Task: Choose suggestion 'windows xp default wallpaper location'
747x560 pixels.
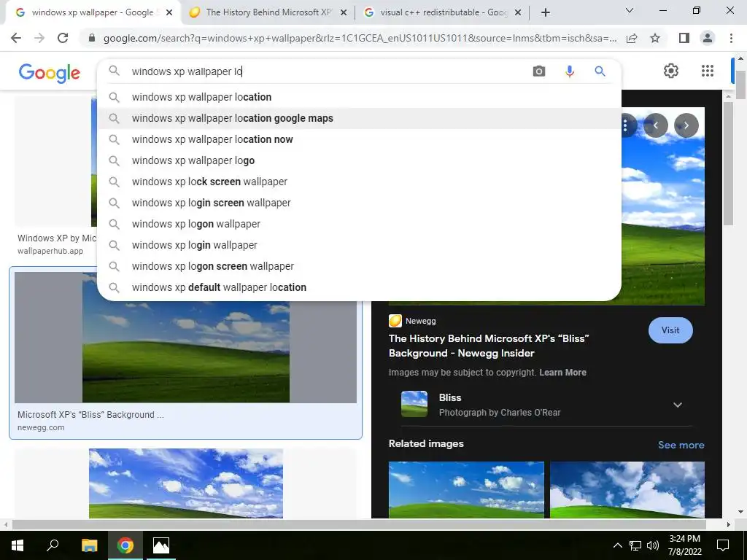Action: (359, 287)
